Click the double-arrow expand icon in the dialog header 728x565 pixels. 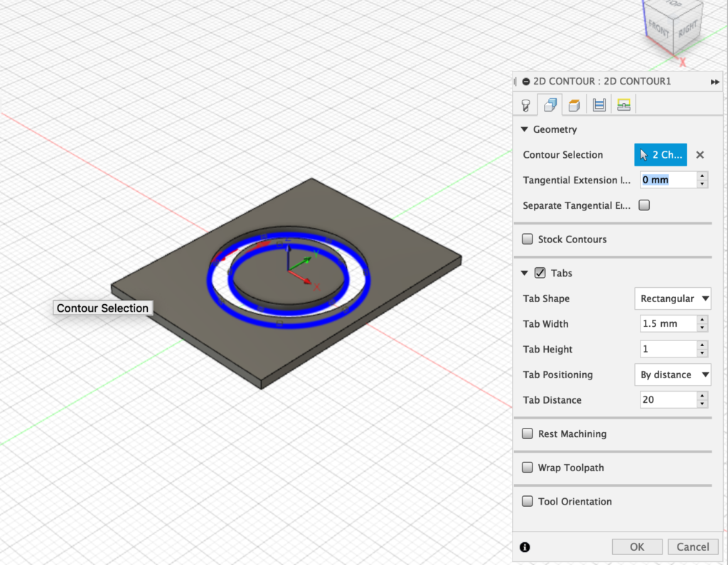[x=714, y=82]
